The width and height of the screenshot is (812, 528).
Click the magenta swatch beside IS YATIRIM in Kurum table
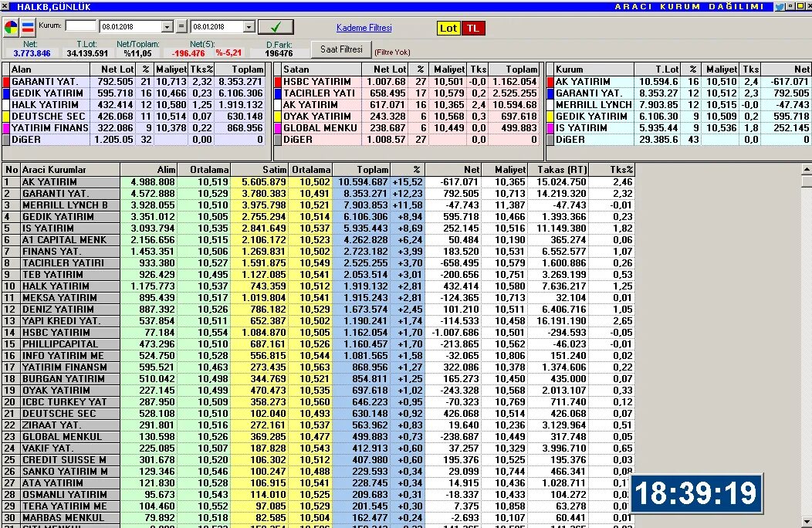tap(550, 128)
